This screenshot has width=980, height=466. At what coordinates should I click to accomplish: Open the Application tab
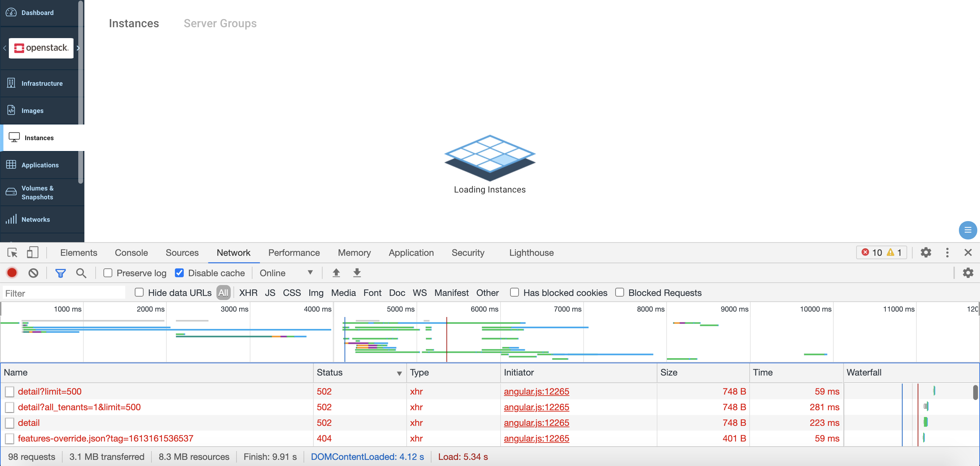[x=411, y=253]
